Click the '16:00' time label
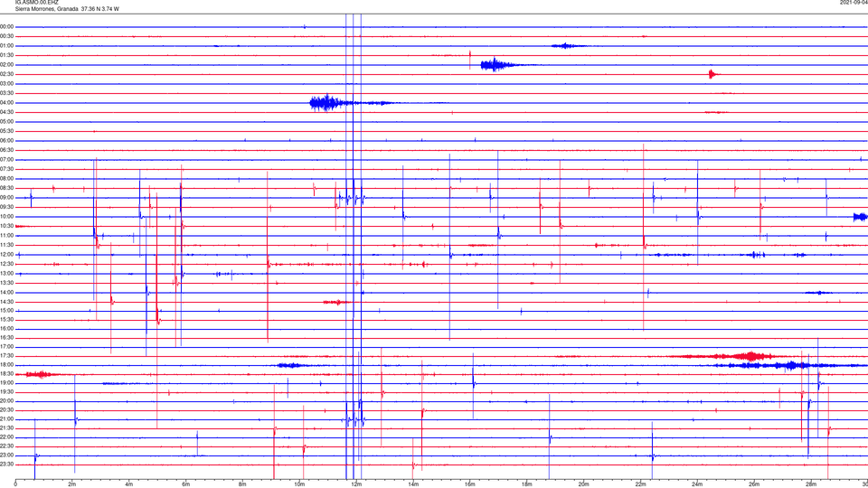Screen dimensions: 868x488 [x=7, y=329]
